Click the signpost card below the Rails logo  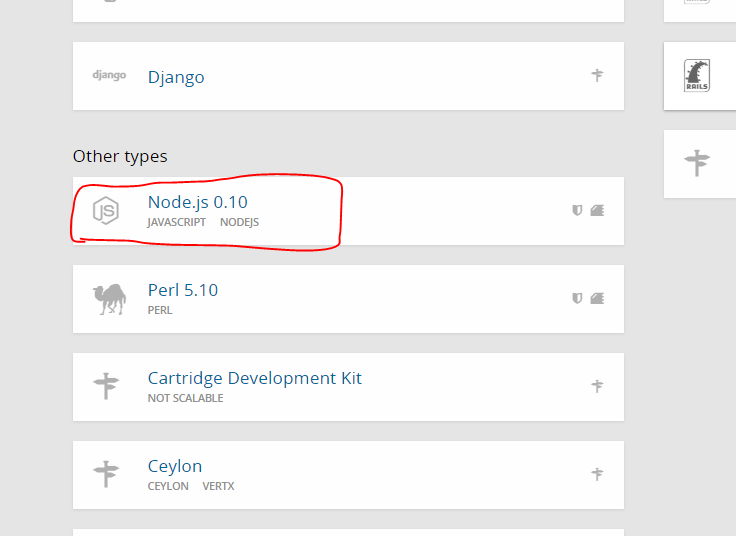click(x=700, y=164)
